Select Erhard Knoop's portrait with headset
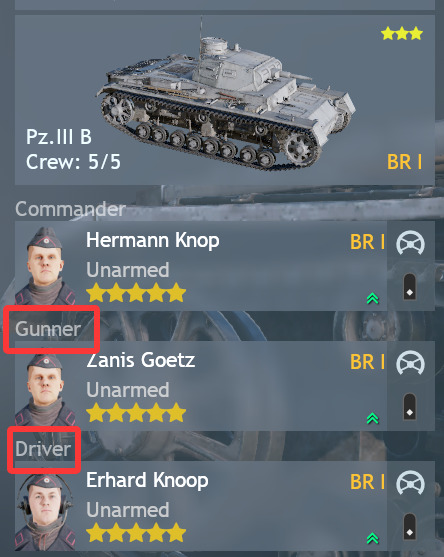The width and height of the screenshot is (444, 557). click(x=45, y=512)
